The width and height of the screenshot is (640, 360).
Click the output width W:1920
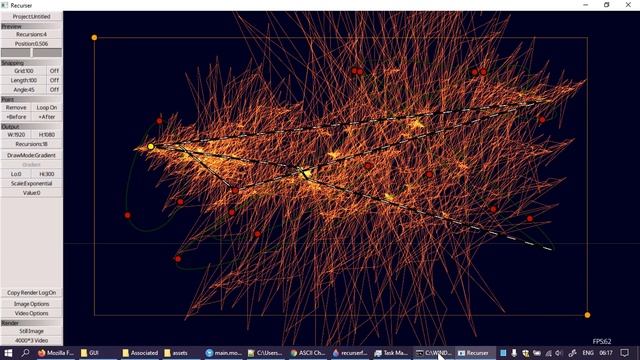[x=16, y=135]
